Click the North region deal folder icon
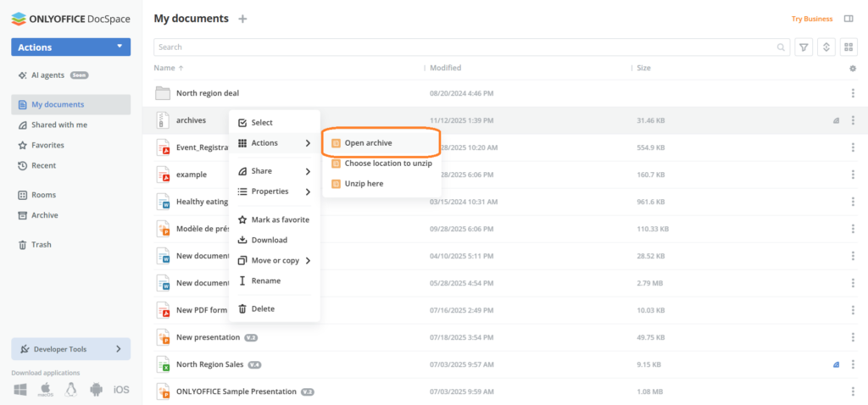This screenshot has height=405, width=868. 163,93
